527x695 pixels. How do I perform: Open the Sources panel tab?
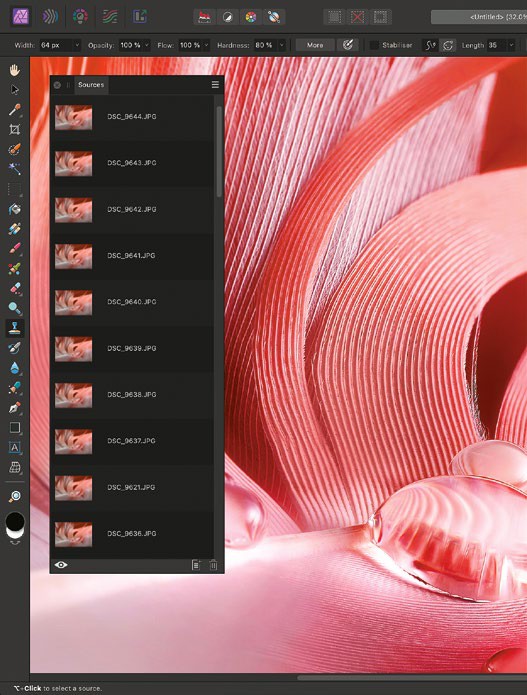[91, 85]
